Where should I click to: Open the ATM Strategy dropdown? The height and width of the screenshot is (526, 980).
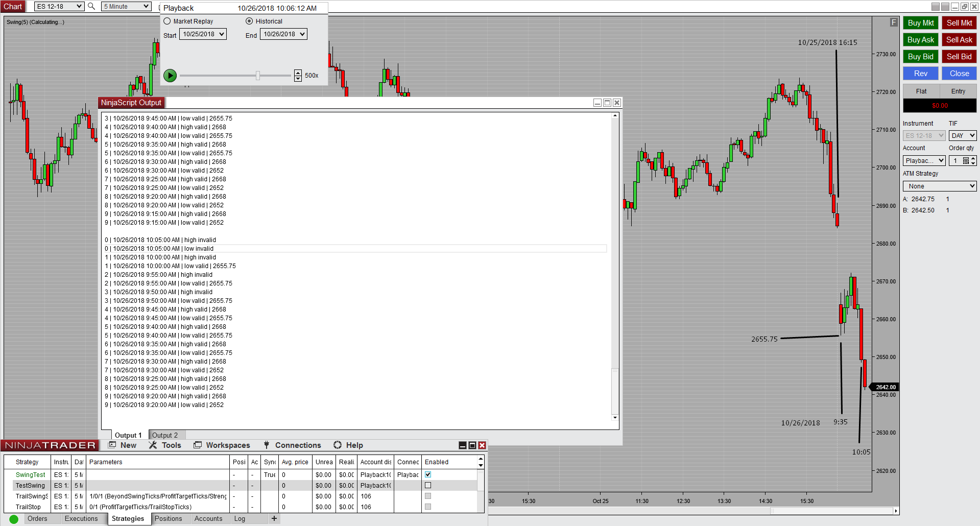pos(940,186)
